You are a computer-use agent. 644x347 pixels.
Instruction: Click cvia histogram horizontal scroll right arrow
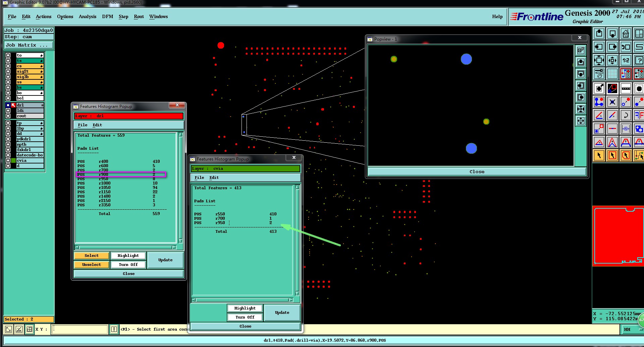click(291, 300)
